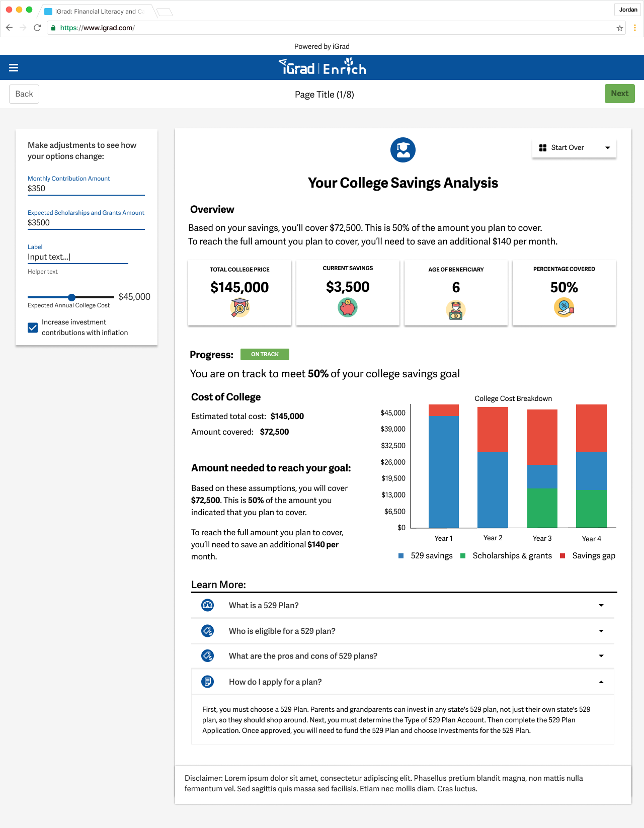Adjust the Expected Annual College Cost slider handle

pos(71,297)
